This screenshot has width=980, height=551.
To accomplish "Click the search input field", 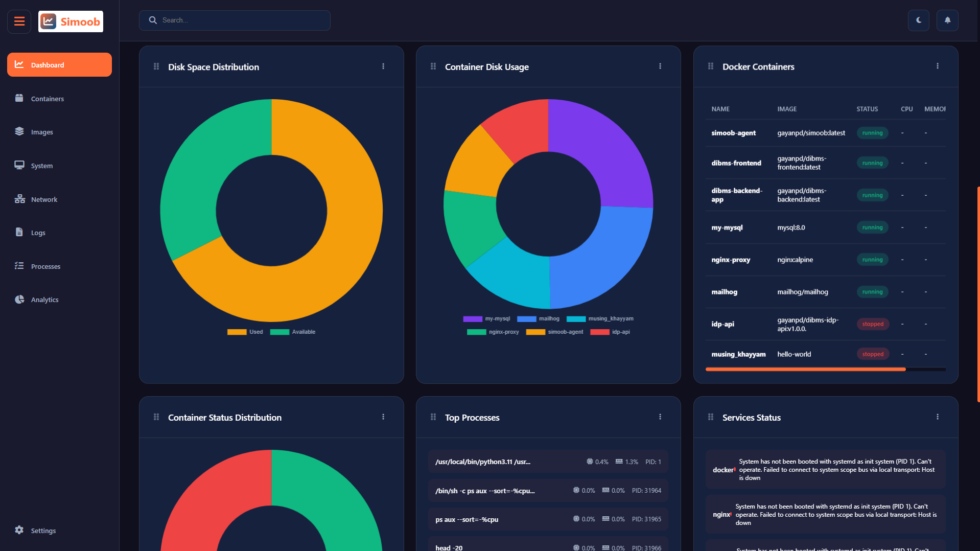I will coord(235,20).
